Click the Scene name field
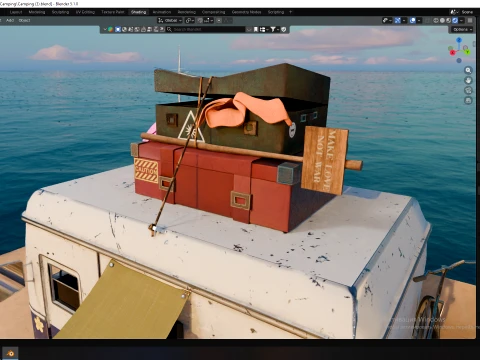Viewport: 480px width, 360px height. click(x=467, y=12)
